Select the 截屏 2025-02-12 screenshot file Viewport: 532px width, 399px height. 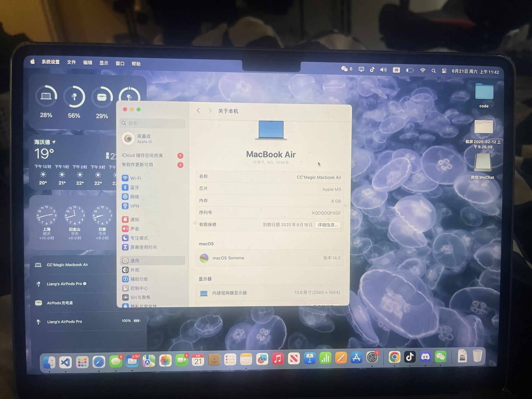[483, 135]
